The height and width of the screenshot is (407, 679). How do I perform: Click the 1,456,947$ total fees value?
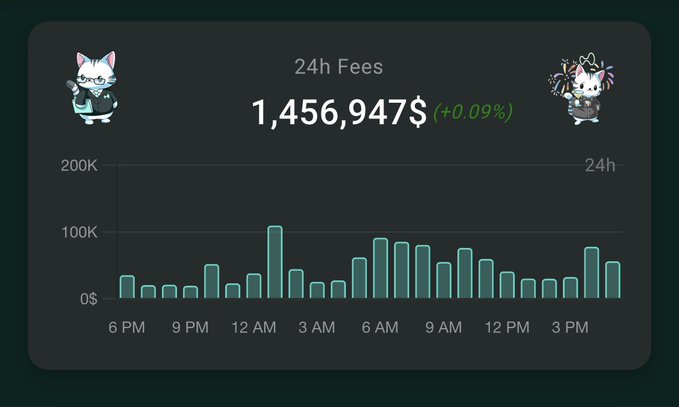339,112
